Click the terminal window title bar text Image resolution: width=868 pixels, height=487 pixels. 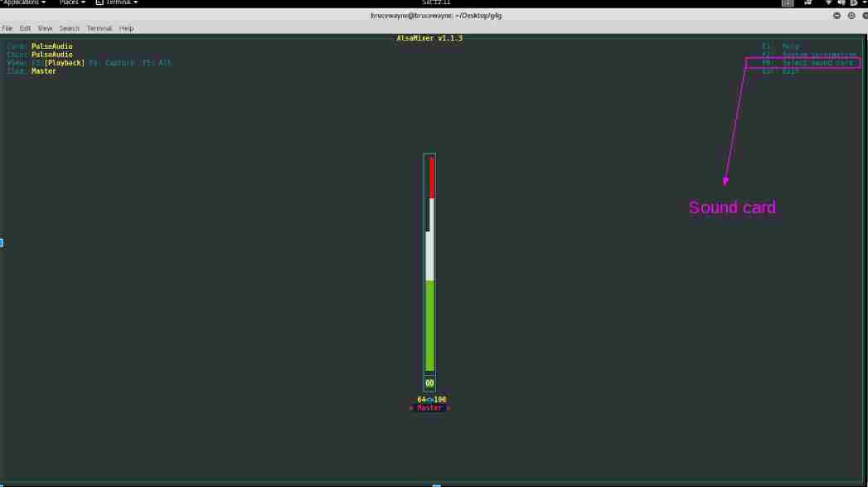click(436, 16)
